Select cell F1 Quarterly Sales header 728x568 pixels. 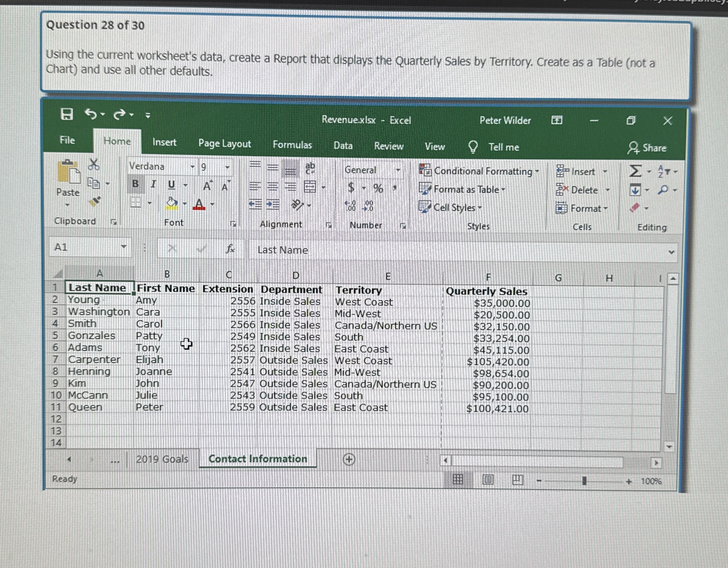[486, 291]
